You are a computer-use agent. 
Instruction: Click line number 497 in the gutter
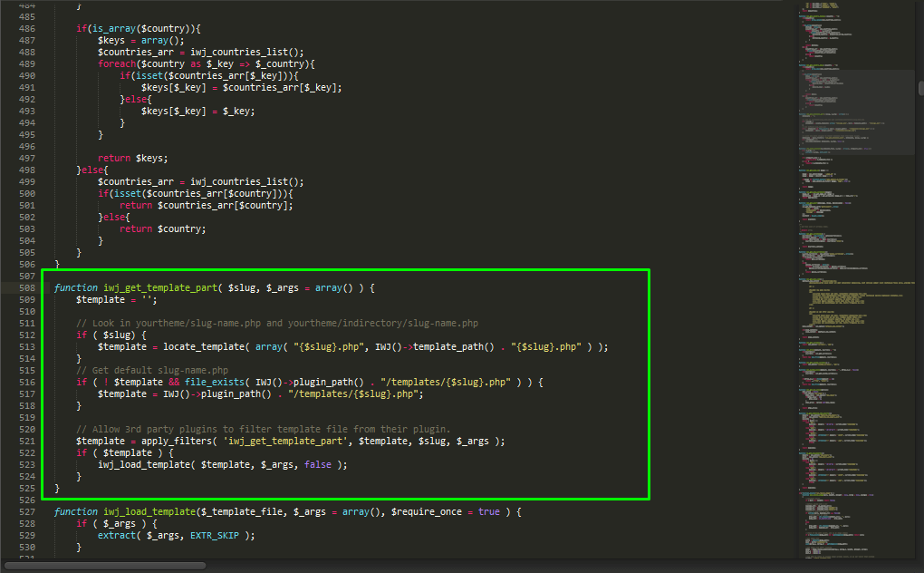[x=27, y=158]
